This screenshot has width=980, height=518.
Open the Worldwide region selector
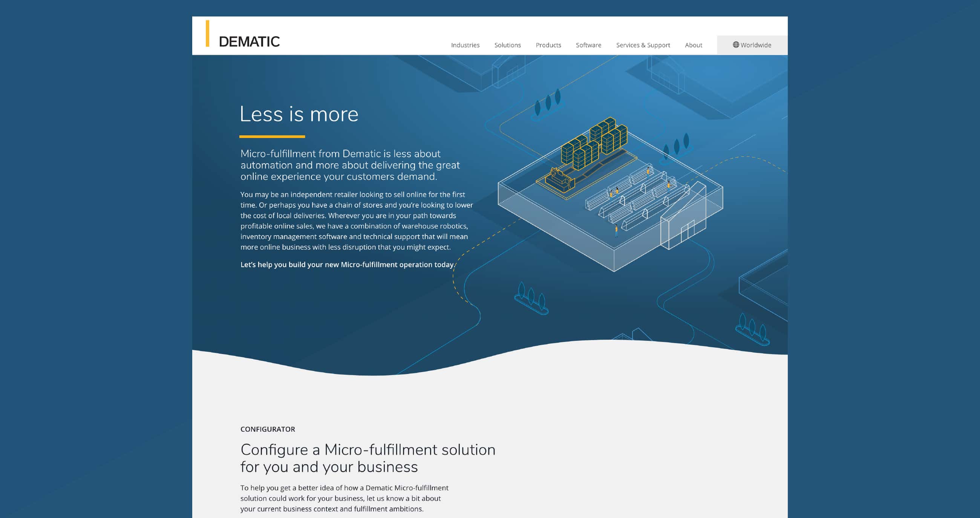[752, 45]
